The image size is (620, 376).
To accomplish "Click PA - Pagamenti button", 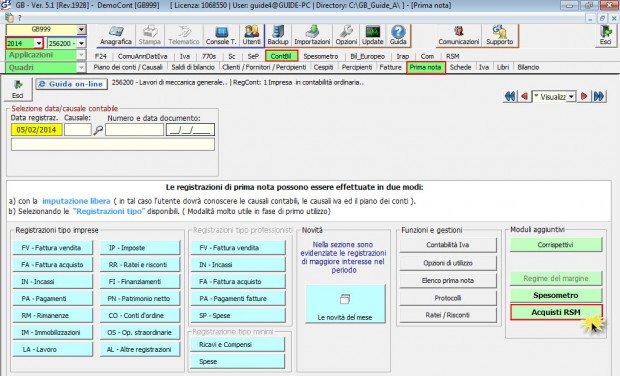I will (52, 299).
